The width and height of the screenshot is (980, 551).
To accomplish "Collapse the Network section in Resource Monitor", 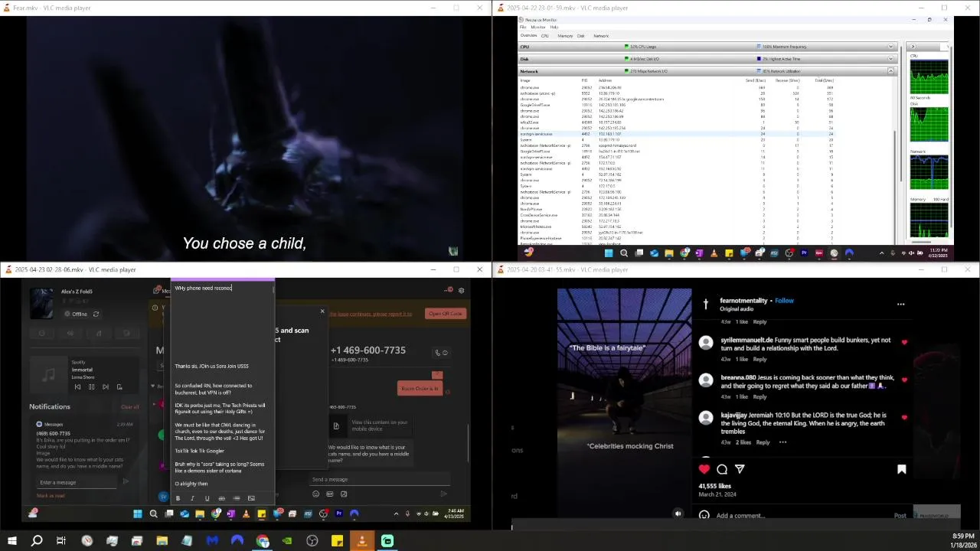I will click(x=890, y=71).
